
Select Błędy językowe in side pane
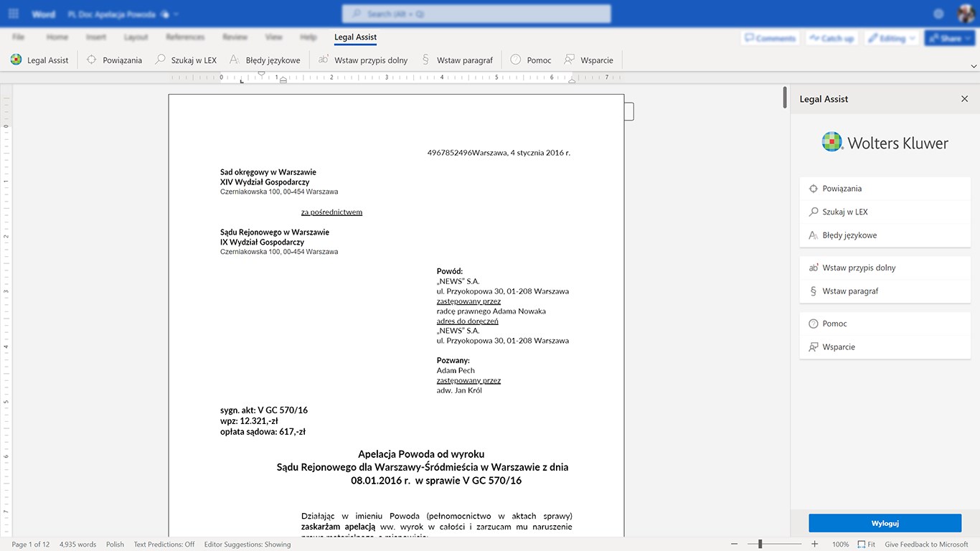tap(885, 235)
